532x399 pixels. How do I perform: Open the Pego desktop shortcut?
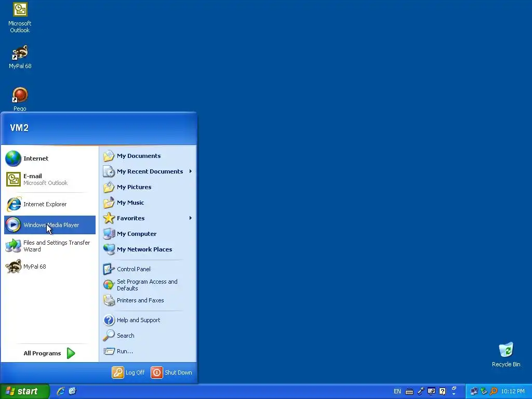point(20,99)
